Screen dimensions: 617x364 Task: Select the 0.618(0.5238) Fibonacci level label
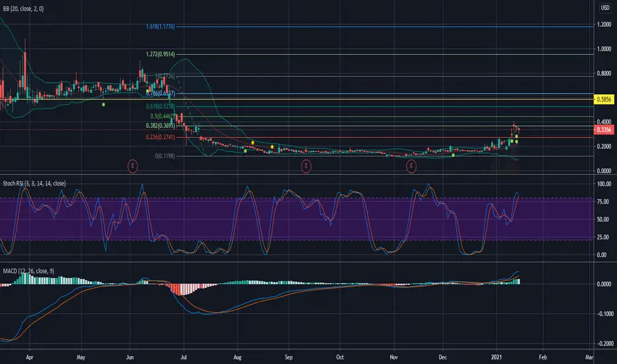coord(160,107)
